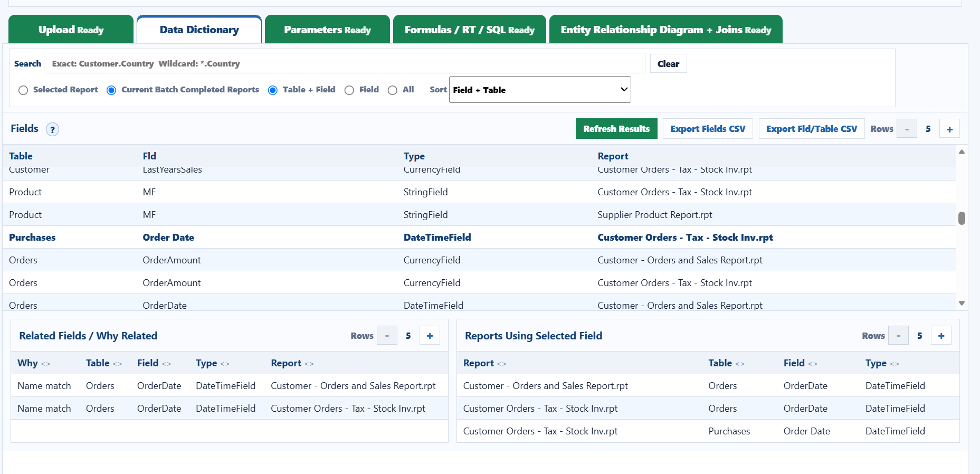Click the Refresh Results button

pyautogui.click(x=616, y=129)
